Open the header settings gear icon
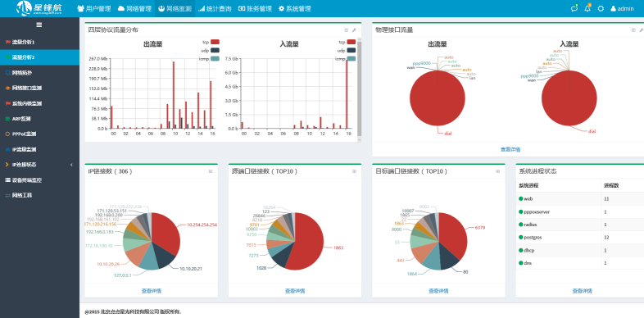This screenshot has height=318, width=644. [601, 9]
